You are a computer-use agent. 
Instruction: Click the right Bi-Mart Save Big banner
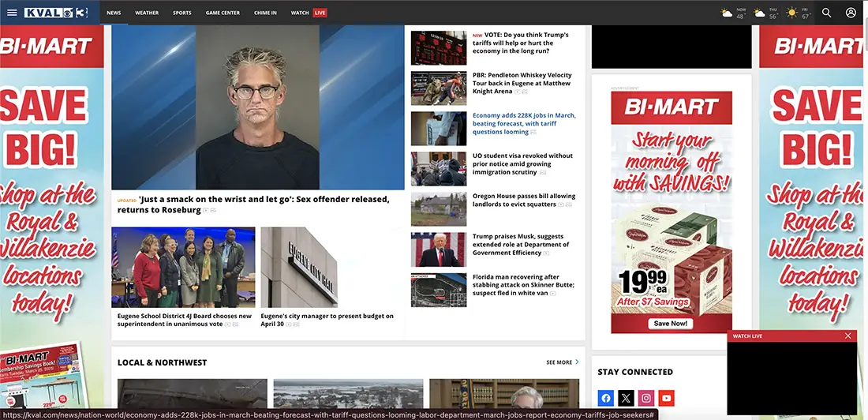point(811,222)
